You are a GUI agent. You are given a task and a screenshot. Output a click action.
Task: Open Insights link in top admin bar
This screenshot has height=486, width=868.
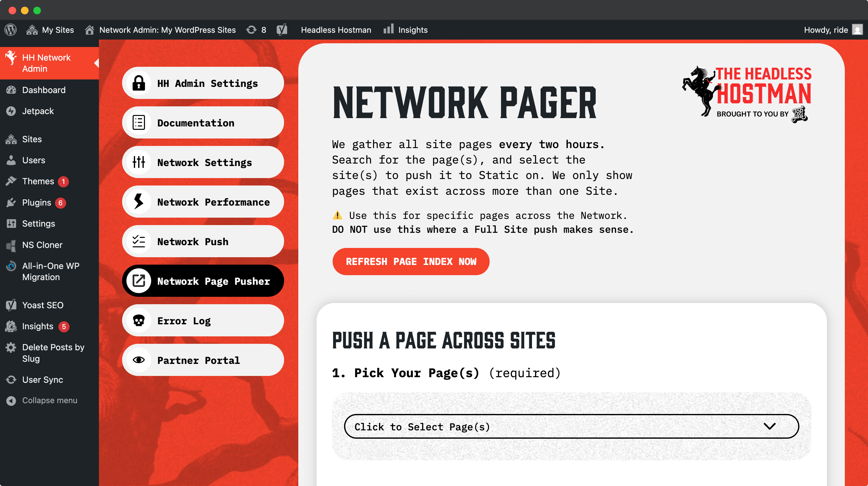pos(406,30)
